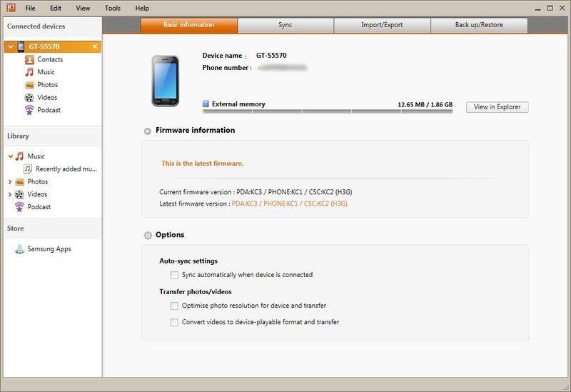Image resolution: width=571 pixels, height=392 pixels.
Task: Click the Library Videos film reel icon
Action: point(19,194)
